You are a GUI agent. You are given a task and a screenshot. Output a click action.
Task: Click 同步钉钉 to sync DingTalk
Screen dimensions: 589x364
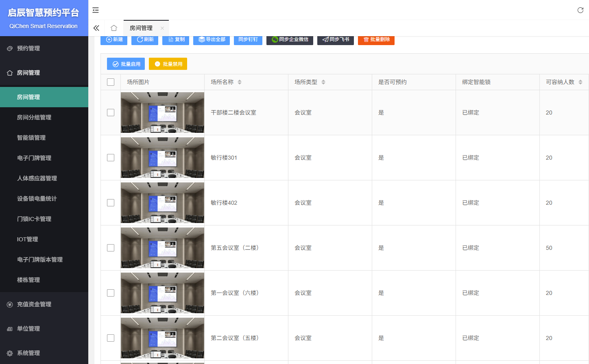[x=248, y=40]
